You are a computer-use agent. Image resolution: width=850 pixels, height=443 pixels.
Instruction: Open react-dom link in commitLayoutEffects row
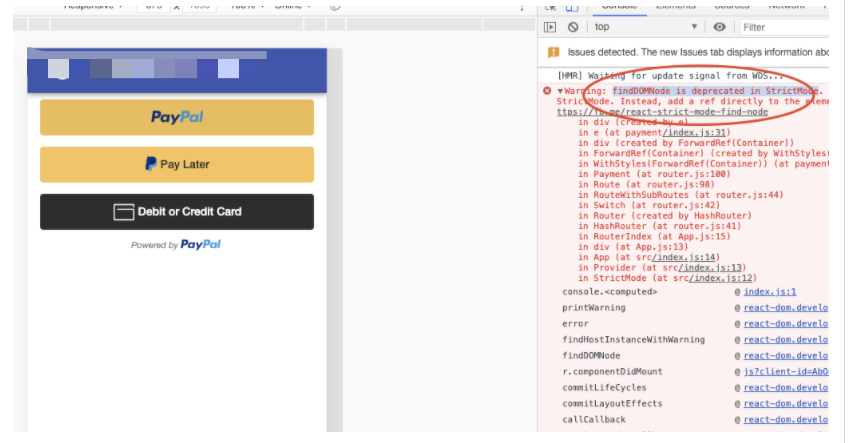coord(786,403)
